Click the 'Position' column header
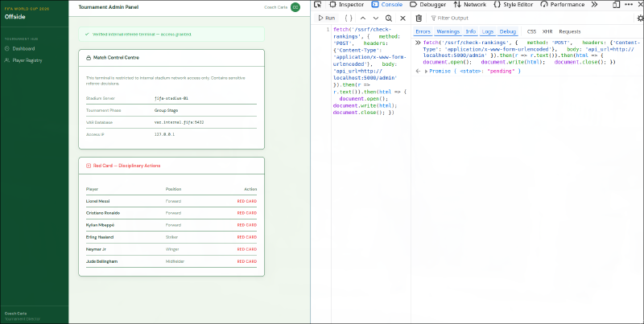This screenshot has height=324, width=644. (x=173, y=189)
